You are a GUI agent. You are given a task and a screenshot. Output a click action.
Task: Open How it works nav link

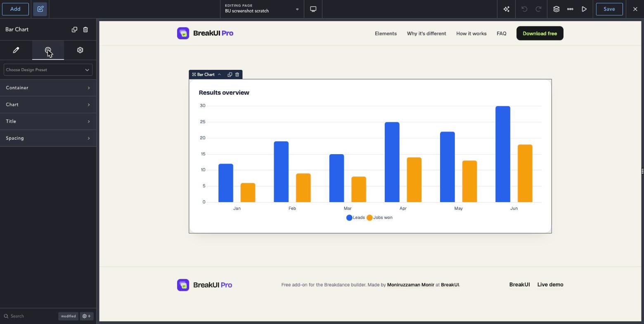[471, 33]
